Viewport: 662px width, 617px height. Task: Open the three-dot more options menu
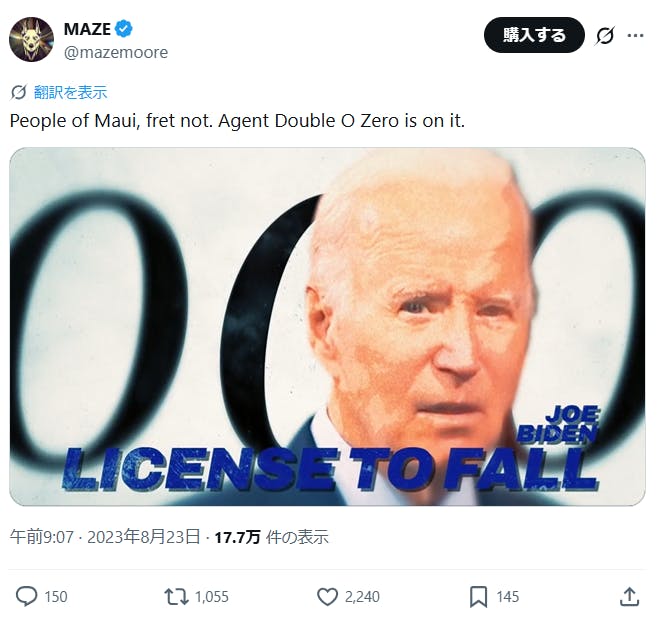pos(635,35)
